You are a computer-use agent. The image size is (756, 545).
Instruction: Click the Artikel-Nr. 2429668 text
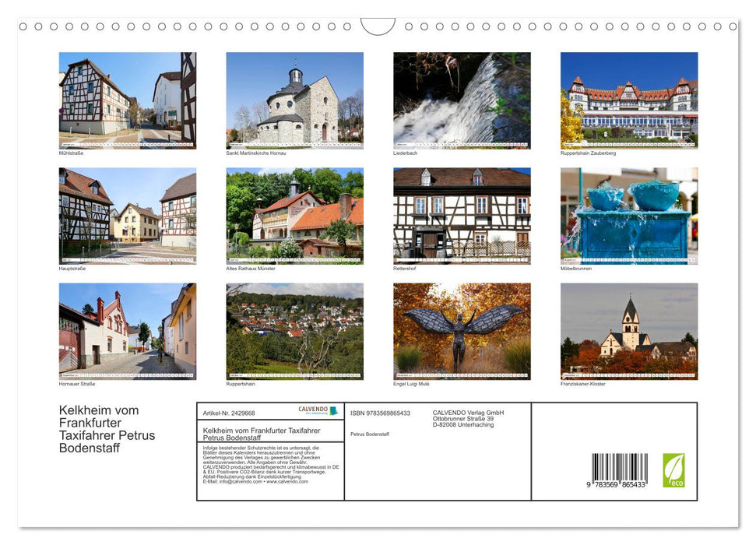[x=229, y=413]
